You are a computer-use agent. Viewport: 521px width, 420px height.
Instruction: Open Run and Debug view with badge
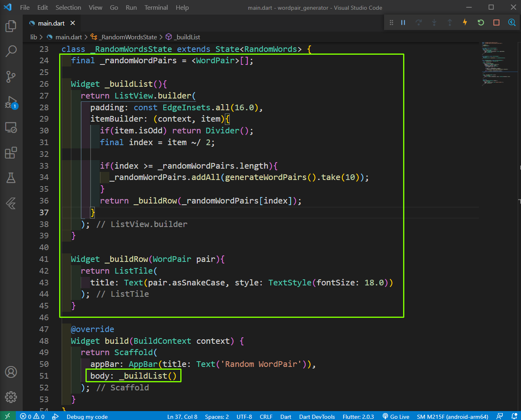[x=11, y=102]
